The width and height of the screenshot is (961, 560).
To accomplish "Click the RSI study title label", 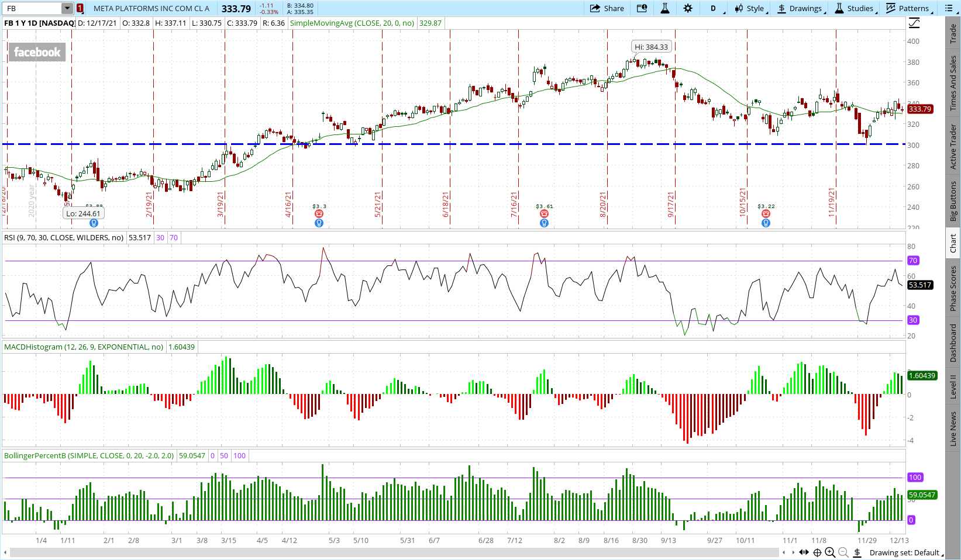I will click(x=64, y=237).
